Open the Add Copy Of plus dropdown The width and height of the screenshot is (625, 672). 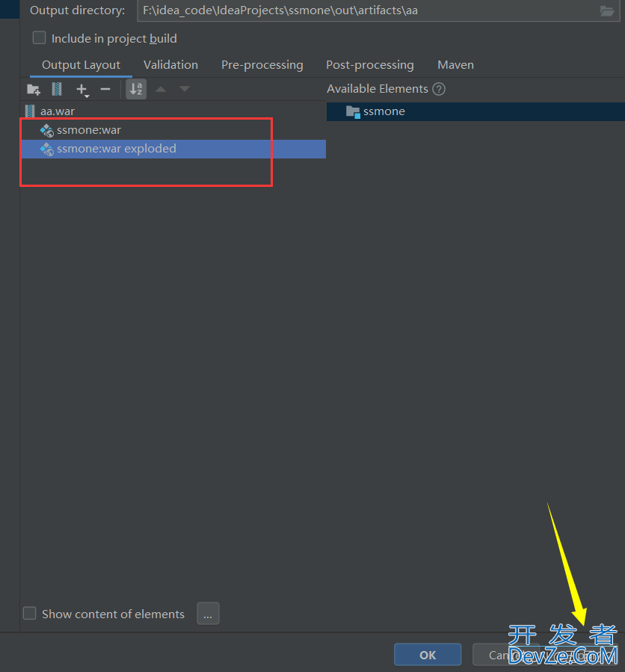pos(82,90)
